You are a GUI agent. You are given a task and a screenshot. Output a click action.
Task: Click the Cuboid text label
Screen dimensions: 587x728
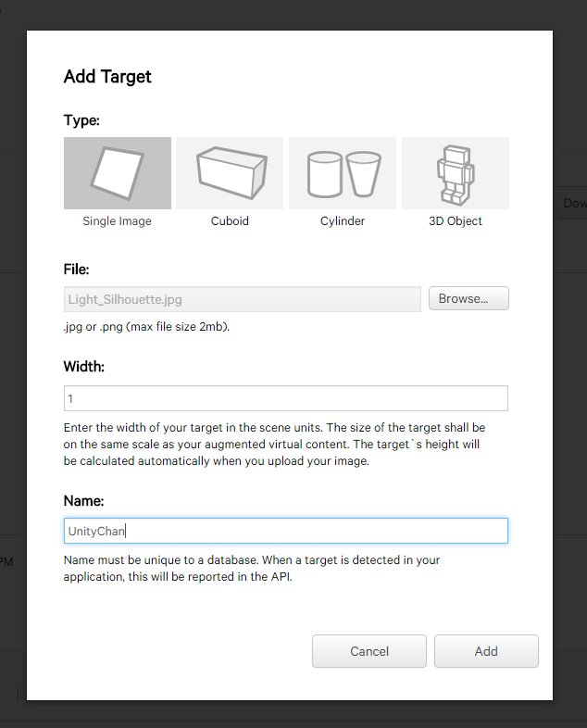point(230,221)
